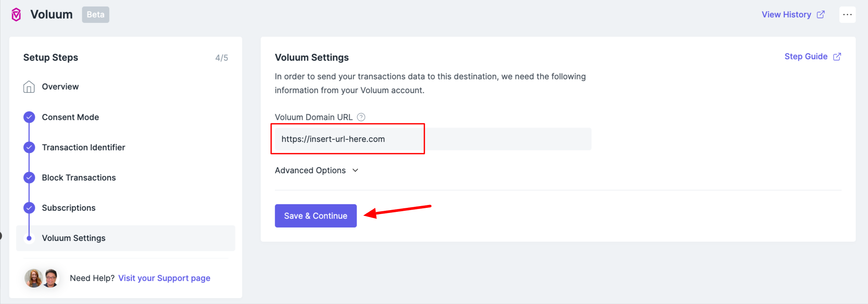Click the Overview home icon
This screenshot has height=304, width=868.
(x=29, y=87)
